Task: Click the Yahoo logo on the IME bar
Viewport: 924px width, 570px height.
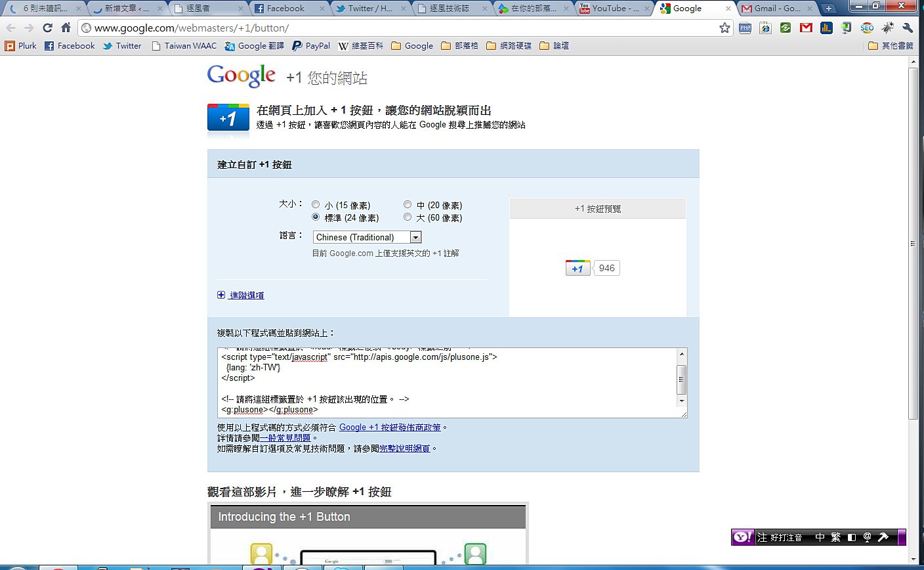Action: coord(743,537)
